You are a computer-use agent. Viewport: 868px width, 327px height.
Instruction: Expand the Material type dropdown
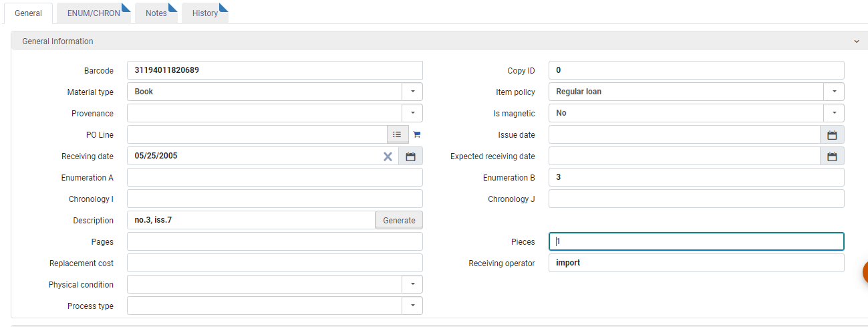pyautogui.click(x=412, y=92)
